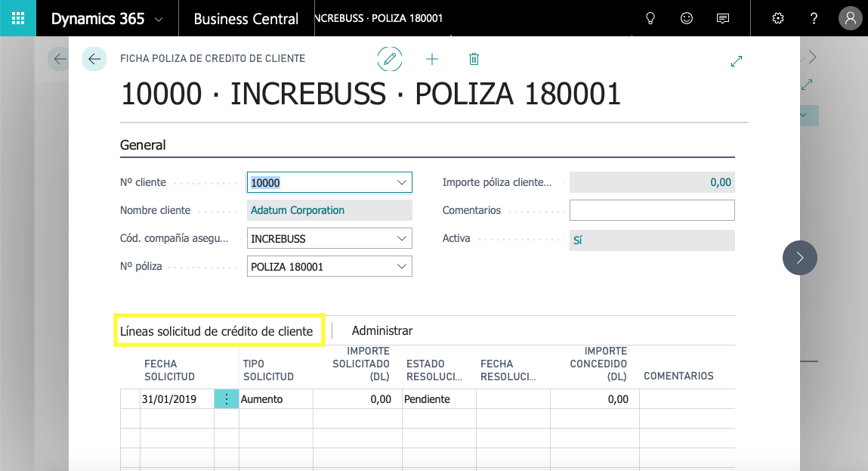Go back with the round arrow button

tap(94, 59)
